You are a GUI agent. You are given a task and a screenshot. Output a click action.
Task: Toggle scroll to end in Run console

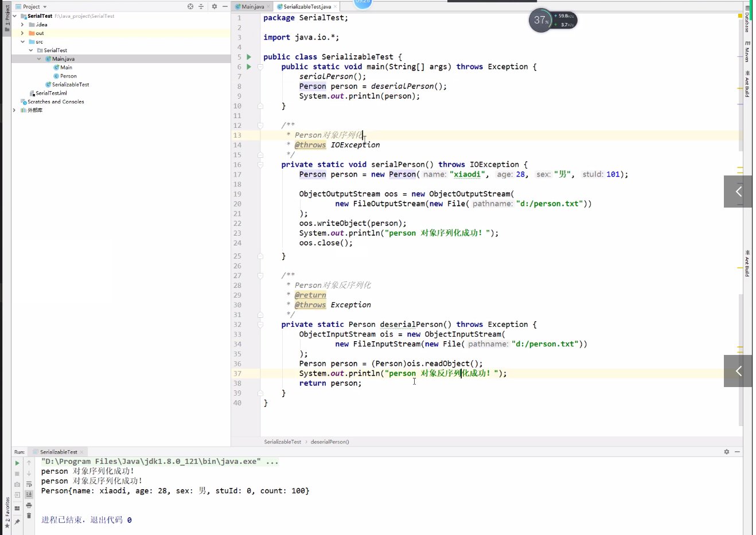coord(29,494)
